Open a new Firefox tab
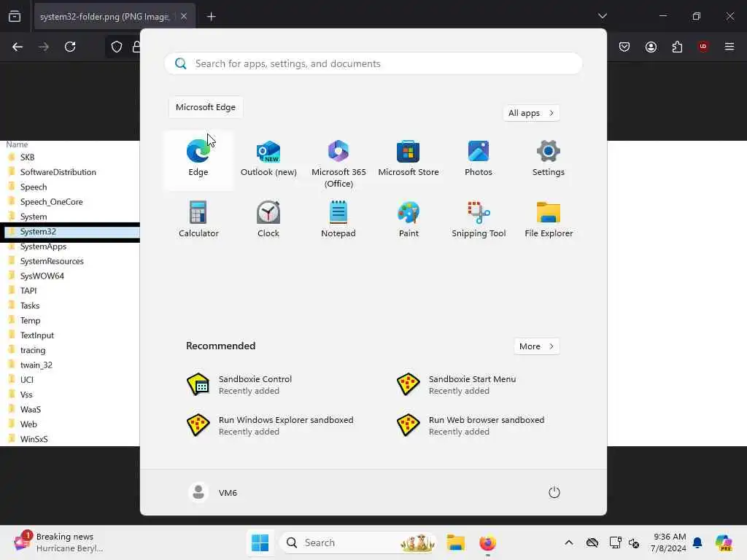This screenshot has height=560, width=747. (x=212, y=17)
